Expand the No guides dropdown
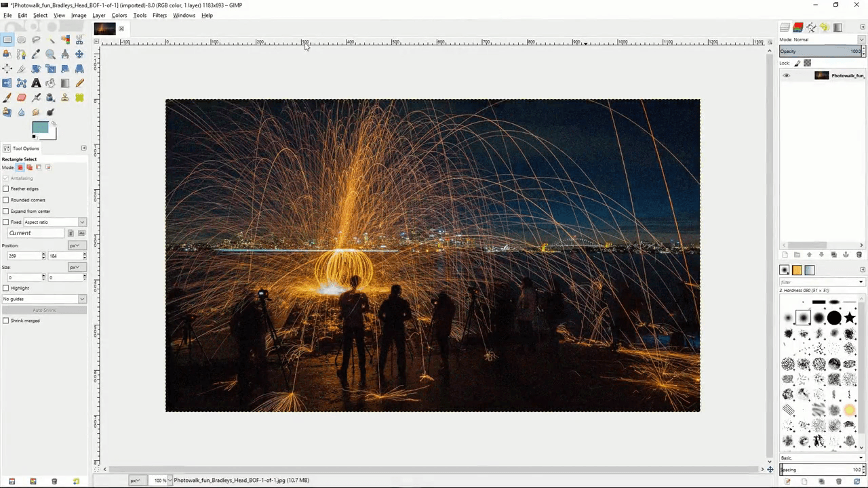Screen dimensions: 868x488 pos(82,299)
